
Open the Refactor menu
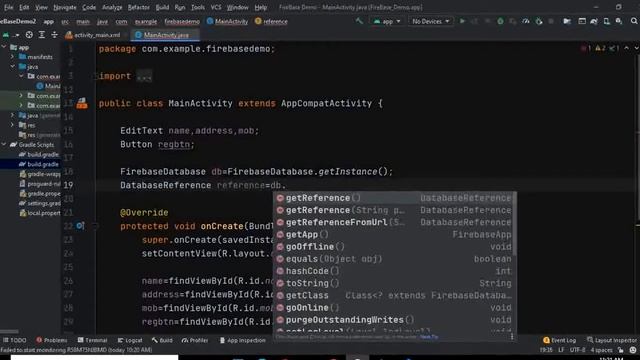[138, 7]
